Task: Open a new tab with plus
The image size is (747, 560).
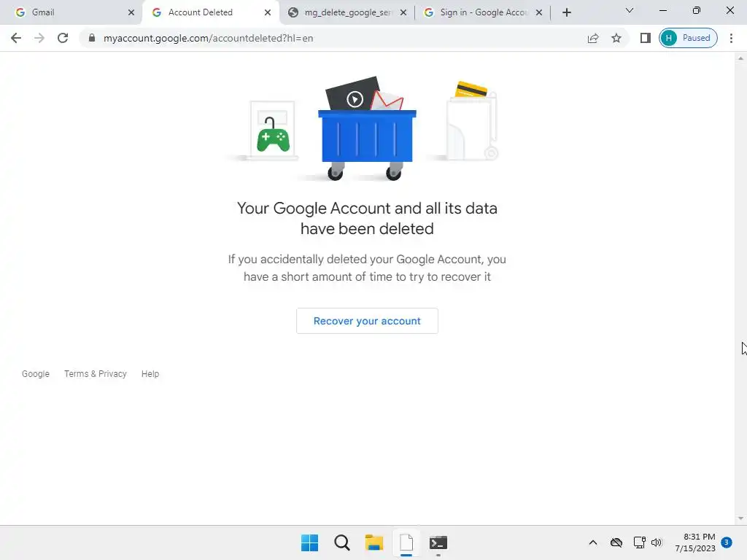Action: 566,12
